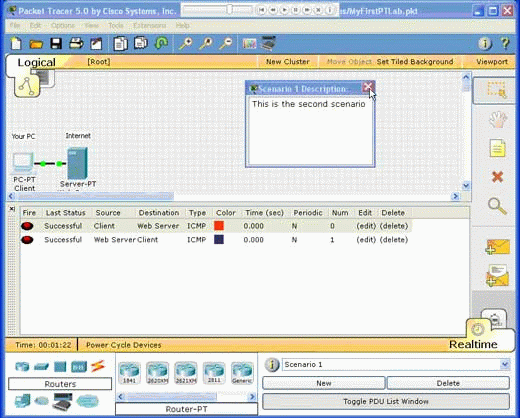Choose the Select tool in right toolbar
520x418 pixels.
497,90
